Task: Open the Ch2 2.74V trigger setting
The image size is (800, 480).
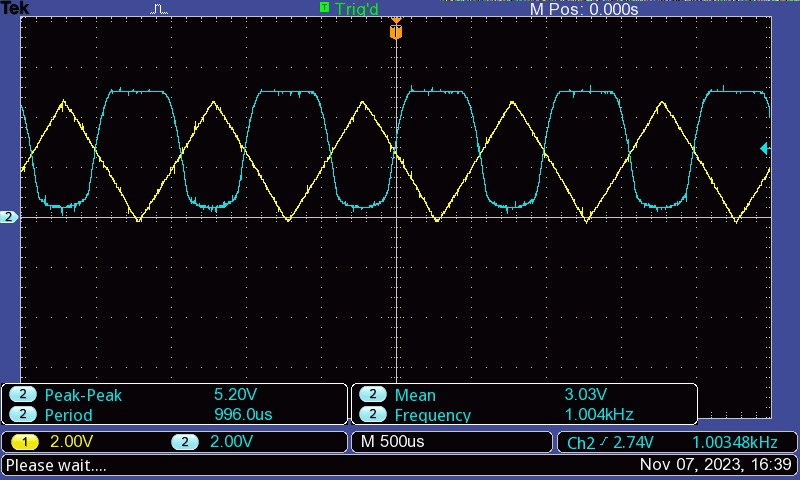Action: click(x=612, y=442)
